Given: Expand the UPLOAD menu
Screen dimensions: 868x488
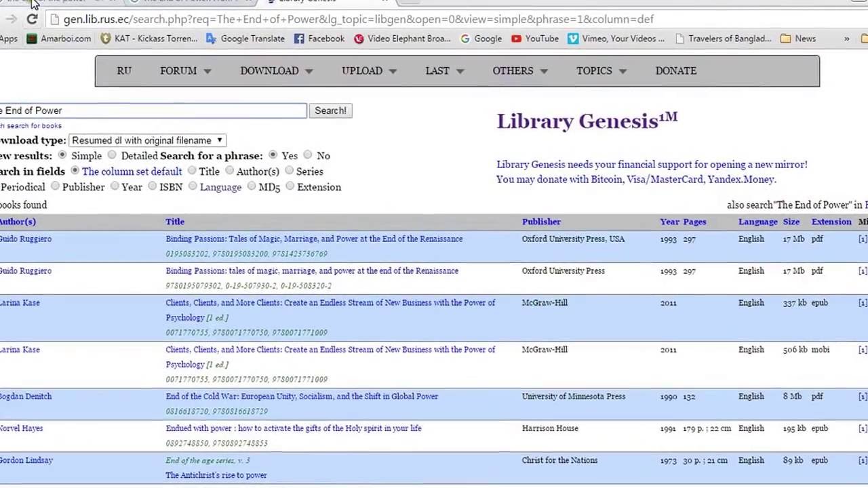Looking at the screenshot, I should click(369, 70).
